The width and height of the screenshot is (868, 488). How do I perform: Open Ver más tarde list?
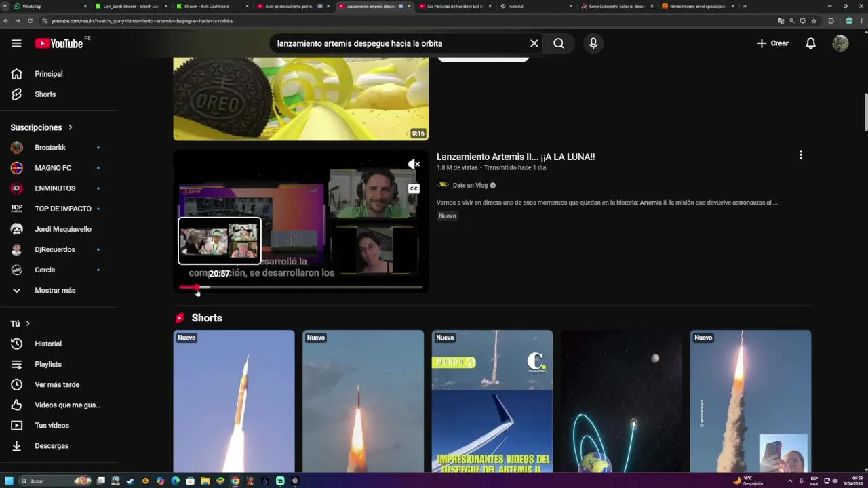pyautogui.click(x=58, y=384)
